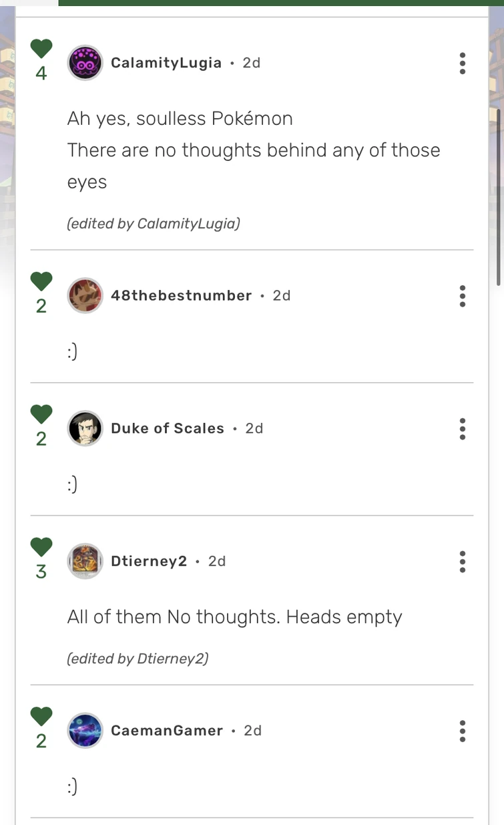Click the Dtierney2 username
Image resolution: width=504 pixels, height=825 pixels.
149,561
